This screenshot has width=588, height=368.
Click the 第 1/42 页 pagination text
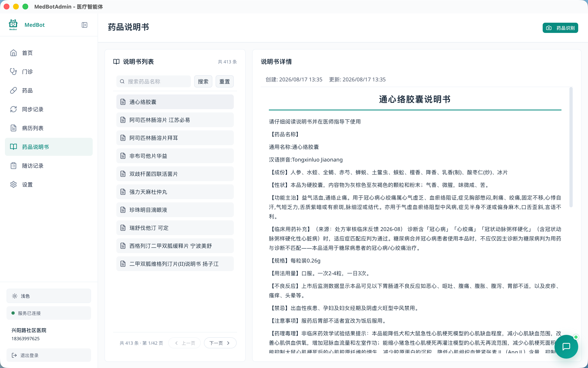[x=153, y=343]
